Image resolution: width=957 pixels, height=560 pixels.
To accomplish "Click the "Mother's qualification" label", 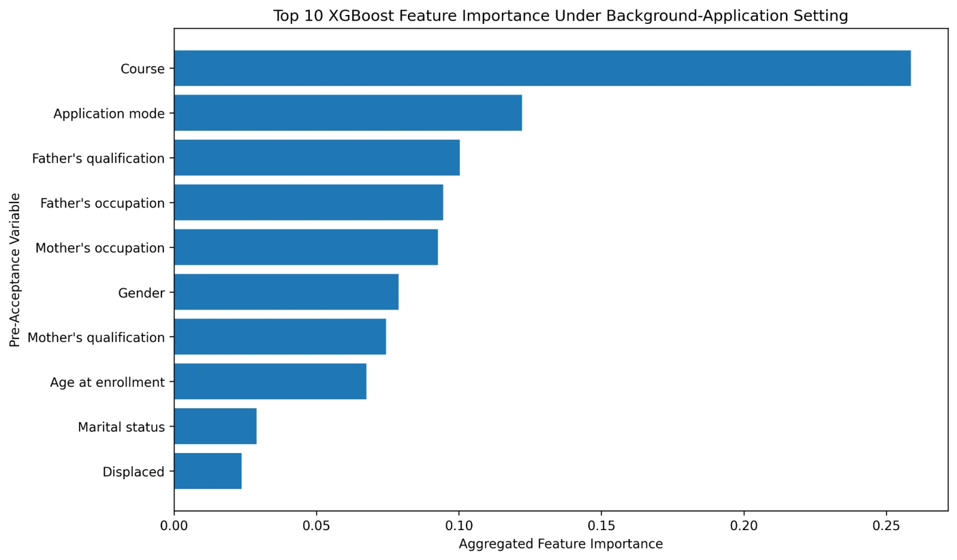I will pyautogui.click(x=96, y=338).
